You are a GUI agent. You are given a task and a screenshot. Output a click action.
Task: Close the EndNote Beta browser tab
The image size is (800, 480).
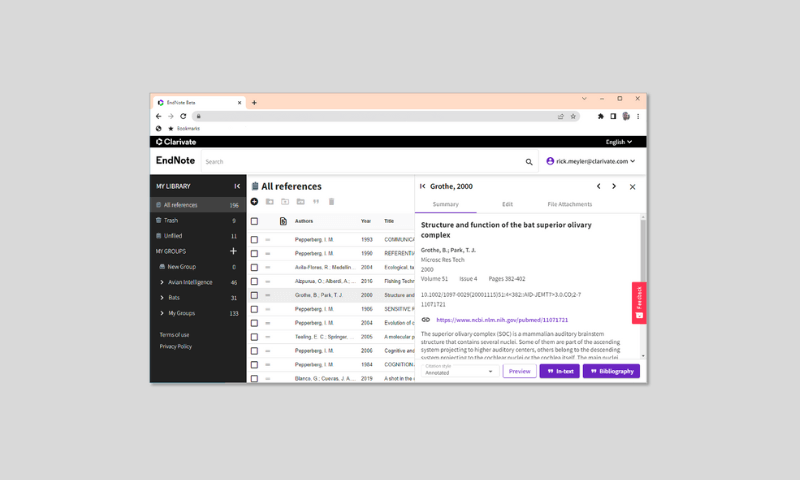pos(239,103)
